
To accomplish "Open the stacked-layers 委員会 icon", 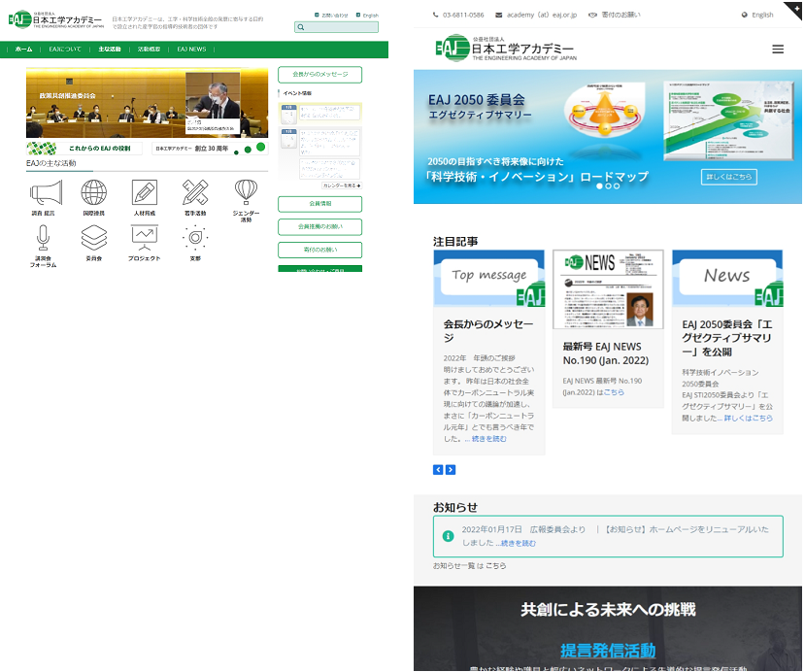I will 94,238.
